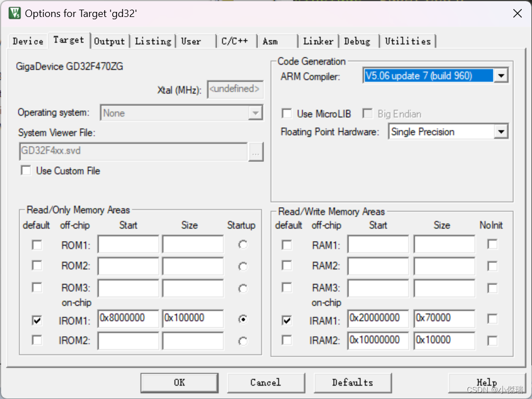Image resolution: width=532 pixels, height=399 pixels.
Task: Check the RAM3 default checkbox
Action: tap(287, 288)
